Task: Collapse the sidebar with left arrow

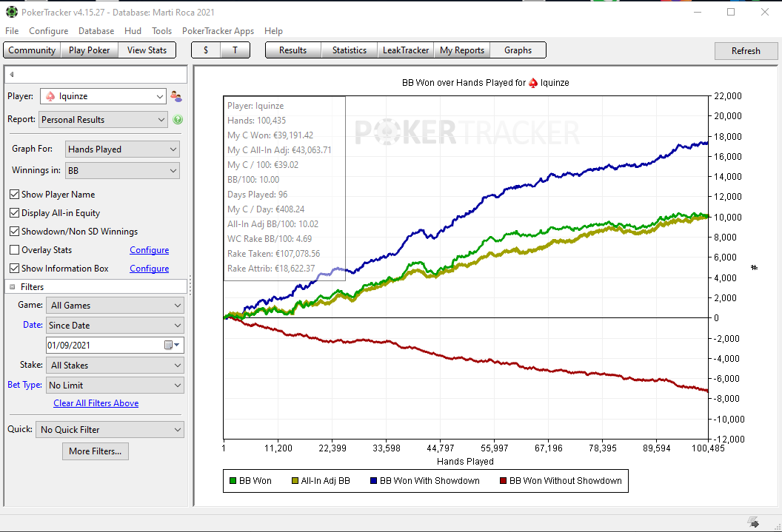Action: (x=11, y=75)
